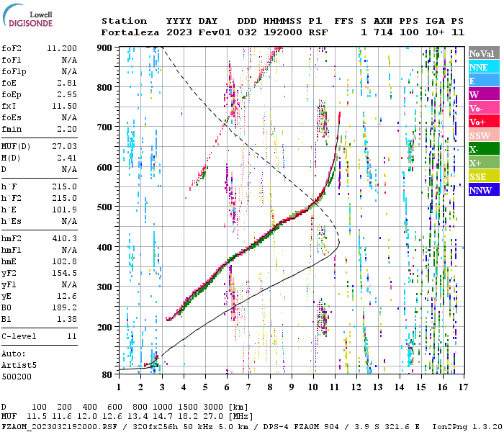Image resolution: width=504 pixels, height=432 pixels.
Task: Click the MUF 27.0 value for 3000 km
Action: (213, 417)
